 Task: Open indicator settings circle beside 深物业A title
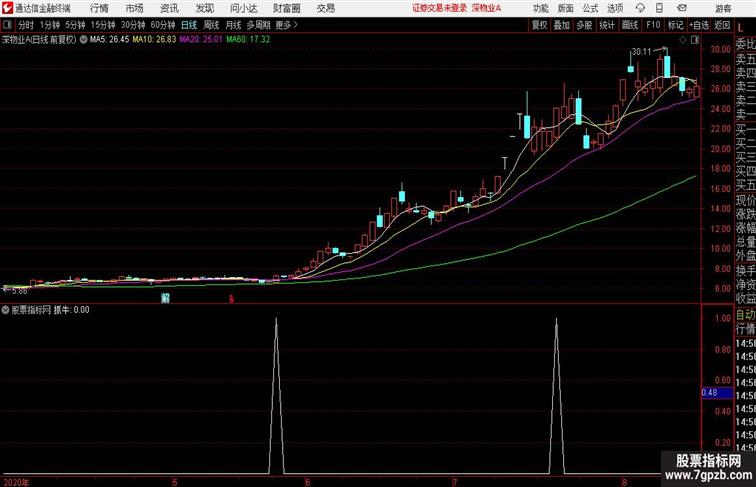tap(83, 40)
